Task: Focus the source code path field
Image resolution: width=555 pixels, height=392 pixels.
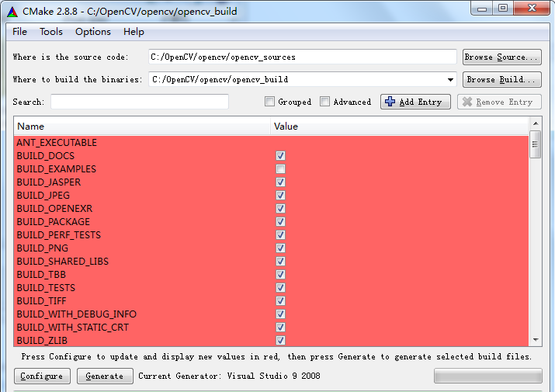Action: (303, 57)
